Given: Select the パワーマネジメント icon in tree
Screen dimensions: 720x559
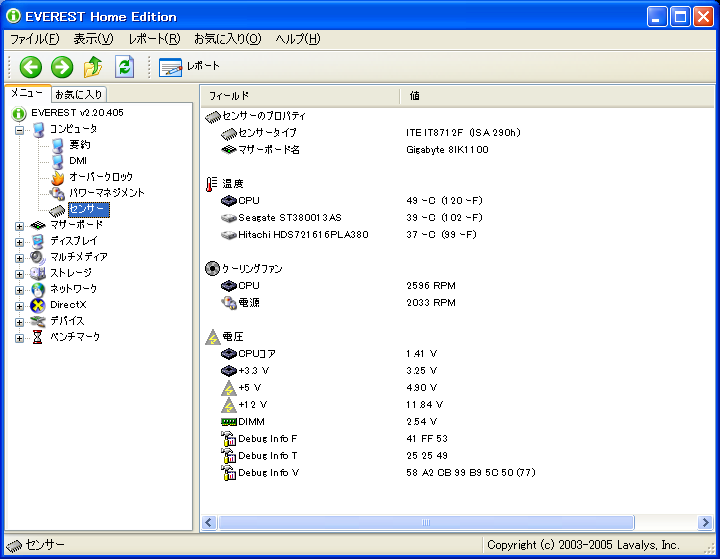Looking at the screenshot, I should [57, 193].
